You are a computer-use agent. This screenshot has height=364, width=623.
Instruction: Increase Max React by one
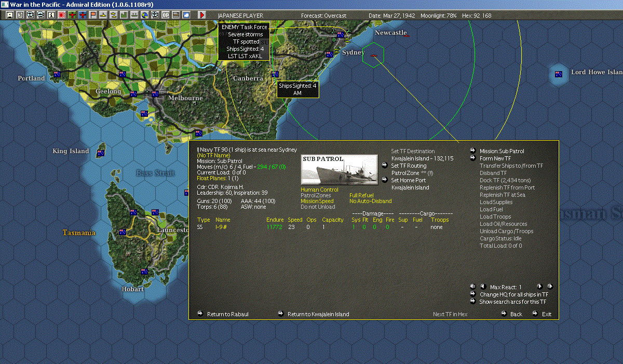(539, 287)
